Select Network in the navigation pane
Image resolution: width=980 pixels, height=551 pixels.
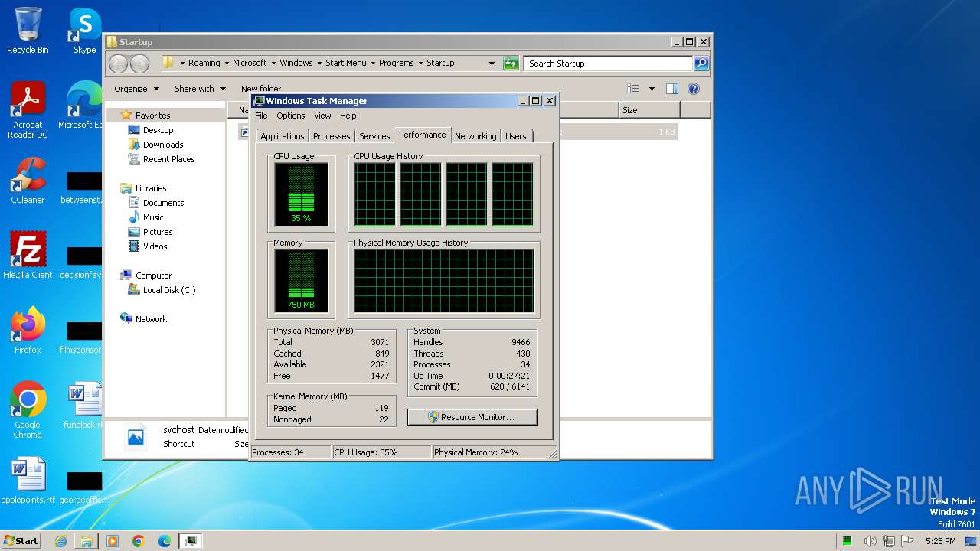pyautogui.click(x=151, y=319)
